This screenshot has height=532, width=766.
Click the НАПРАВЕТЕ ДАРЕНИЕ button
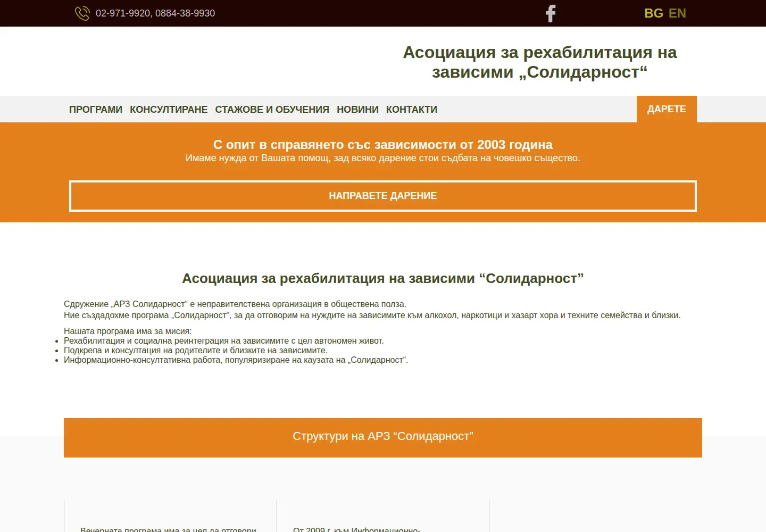(x=383, y=196)
